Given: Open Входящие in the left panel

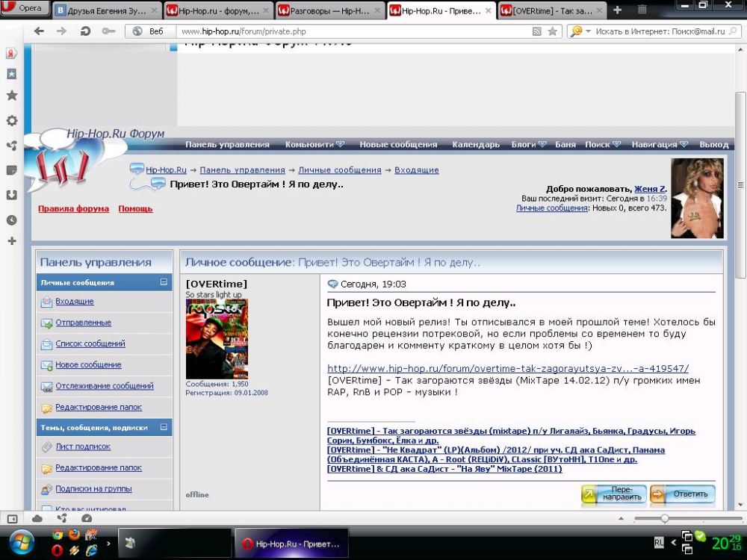Looking at the screenshot, I should pyautogui.click(x=74, y=302).
